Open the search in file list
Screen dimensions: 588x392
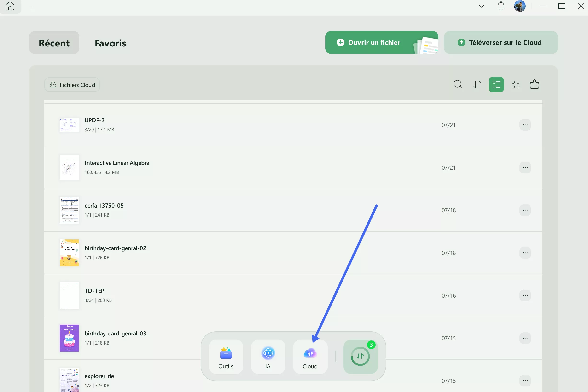pos(458,85)
